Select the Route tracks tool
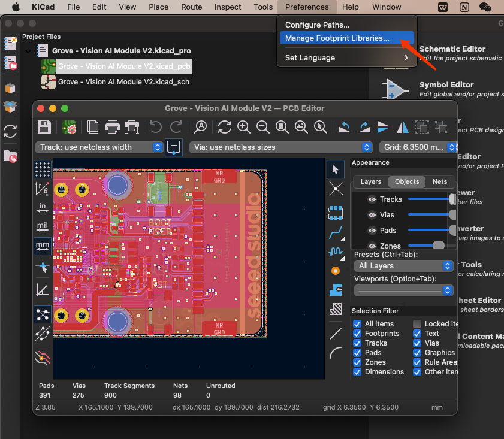The image size is (504, 439). pyautogui.click(x=336, y=232)
